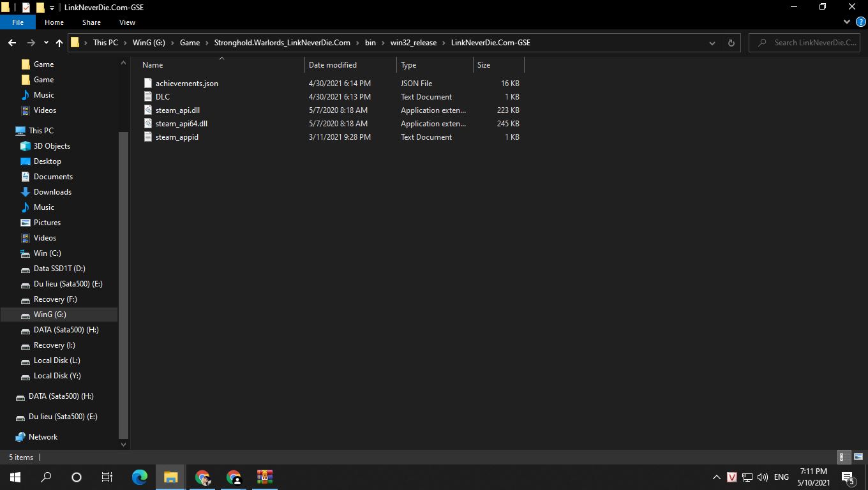The width and height of the screenshot is (868, 490).
Task: Go up one folder level
Action: pos(59,43)
